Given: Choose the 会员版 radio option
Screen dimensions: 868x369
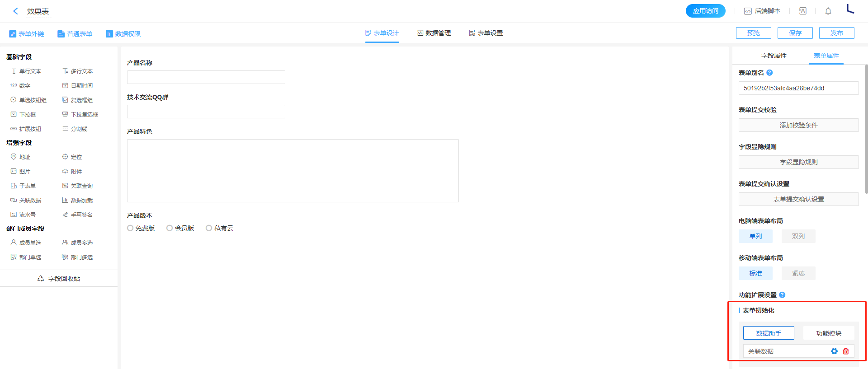Looking at the screenshot, I should click(x=170, y=228).
